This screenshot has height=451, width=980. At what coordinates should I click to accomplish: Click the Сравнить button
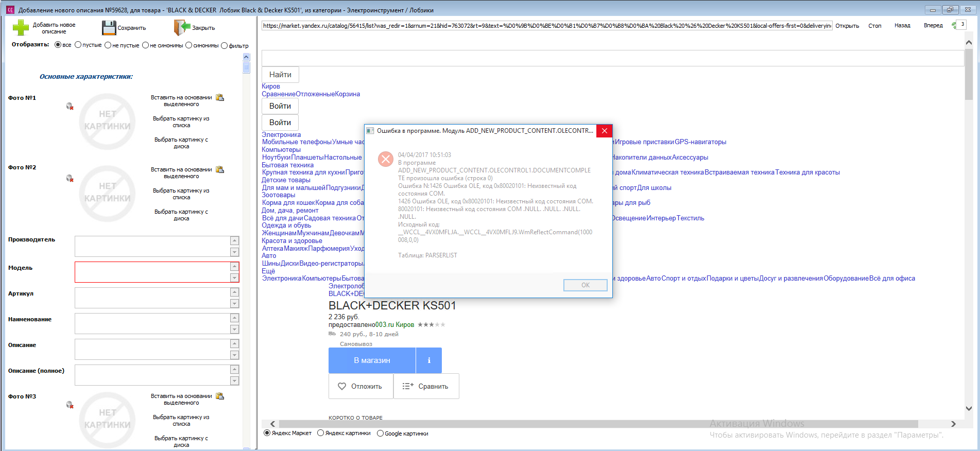[x=426, y=386]
